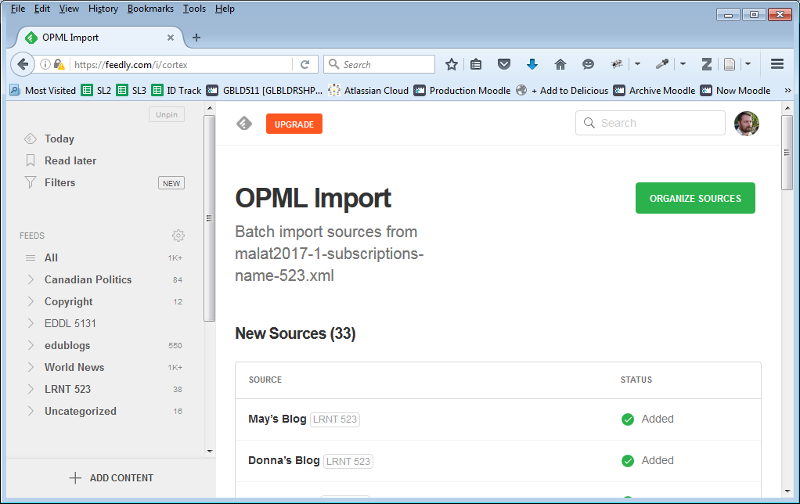Select the All feeds entry

pyautogui.click(x=51, y=258)
